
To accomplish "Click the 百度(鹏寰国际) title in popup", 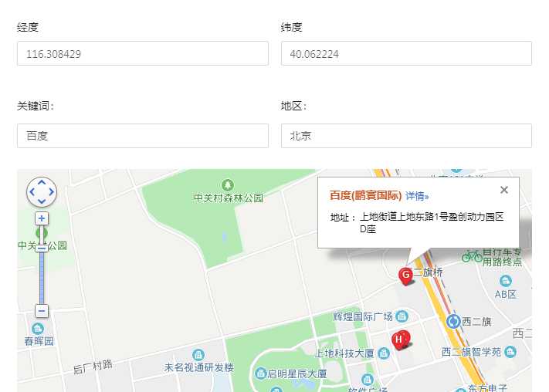I will [x=365, y=195].
